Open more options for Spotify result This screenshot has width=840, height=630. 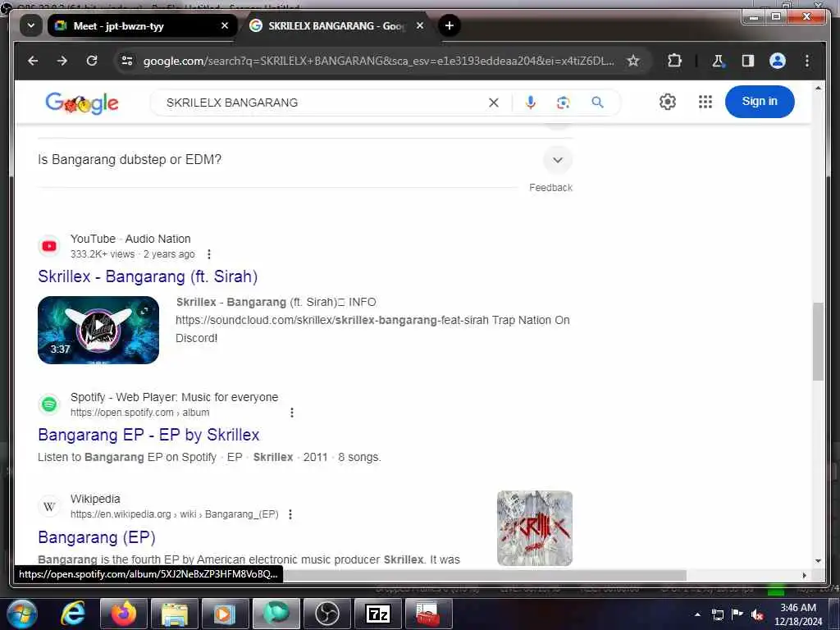(x=292, y=413)
